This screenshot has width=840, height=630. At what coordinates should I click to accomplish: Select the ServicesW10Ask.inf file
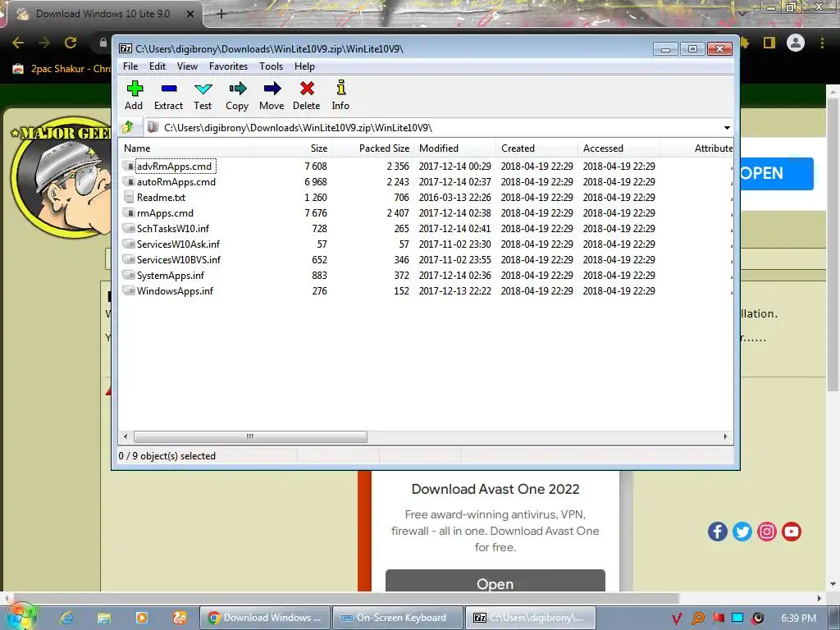click(178, 244)
